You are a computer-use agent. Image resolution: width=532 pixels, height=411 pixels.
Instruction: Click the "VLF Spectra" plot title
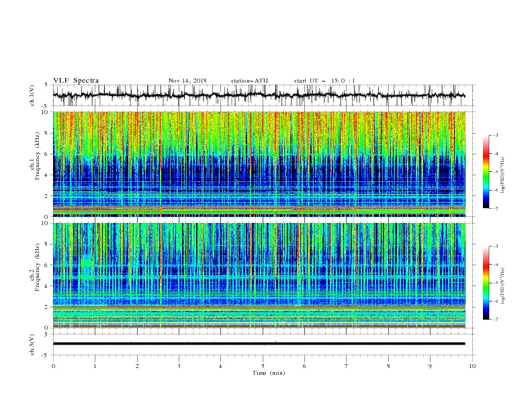click(76, 81)
